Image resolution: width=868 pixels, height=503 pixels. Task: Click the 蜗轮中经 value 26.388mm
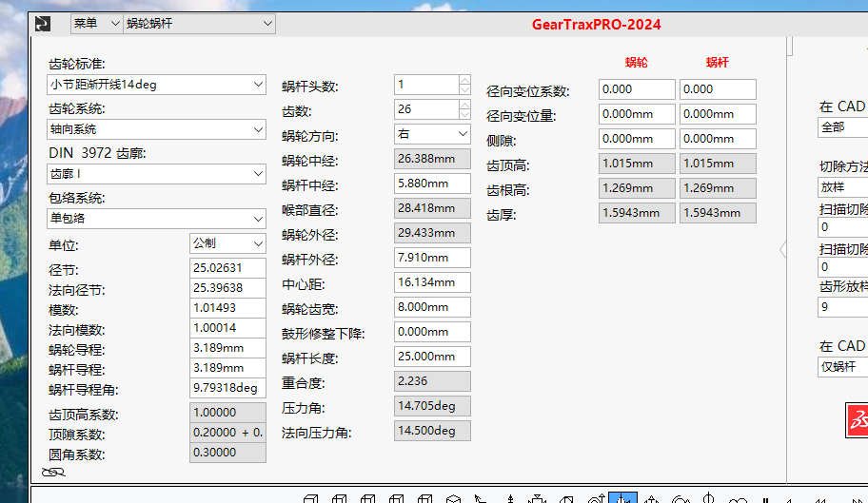[x=432, y=159]
